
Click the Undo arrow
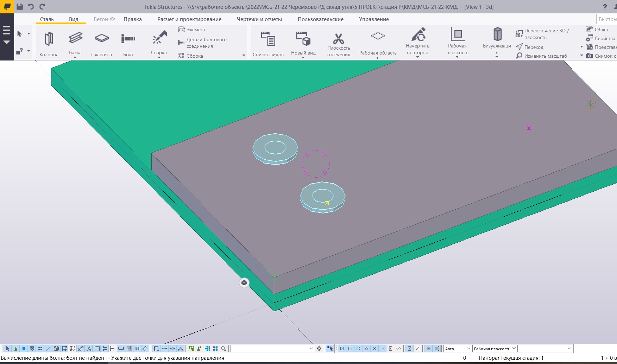(31, 7)
